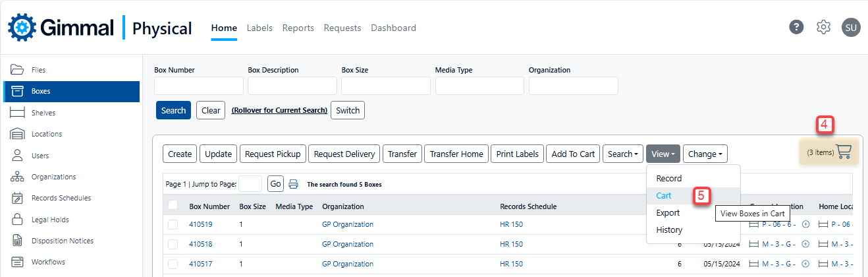868x277 pixels.
Task: Open the shopping cart with 3 items
Action: (830, 152)
